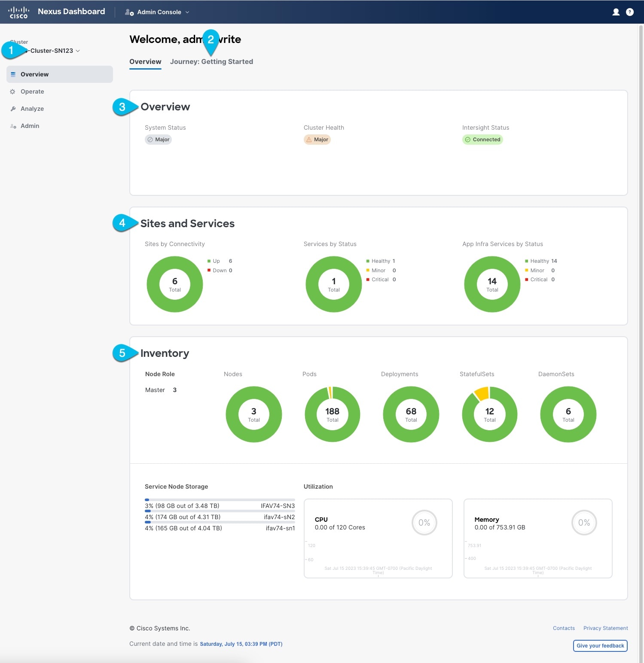Click the Services by Status donut chart
The image size is (644, 663).
click(334, 284)
